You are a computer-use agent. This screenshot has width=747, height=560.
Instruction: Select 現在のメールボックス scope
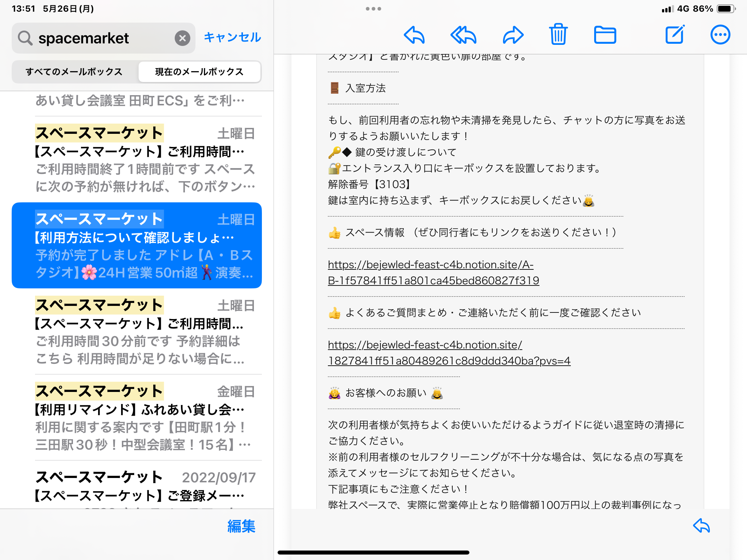pos(199,72)
